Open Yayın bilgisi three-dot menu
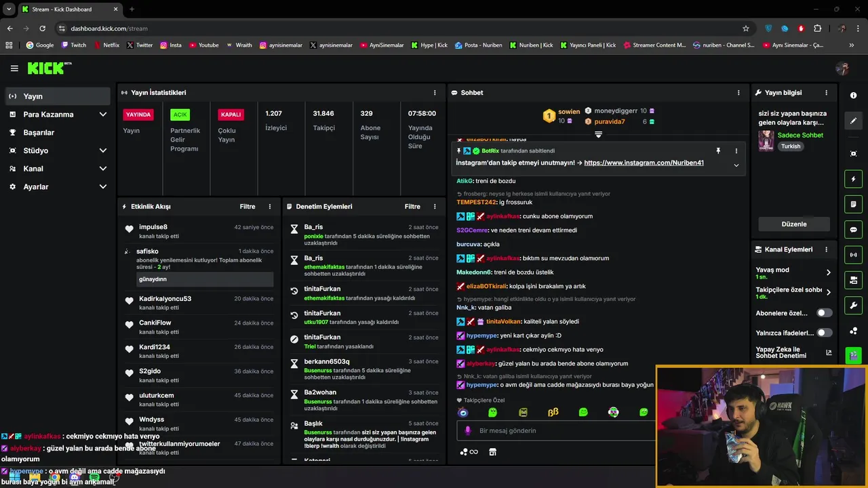This screenshot has width=868, height=488. [x=826, y=93]
